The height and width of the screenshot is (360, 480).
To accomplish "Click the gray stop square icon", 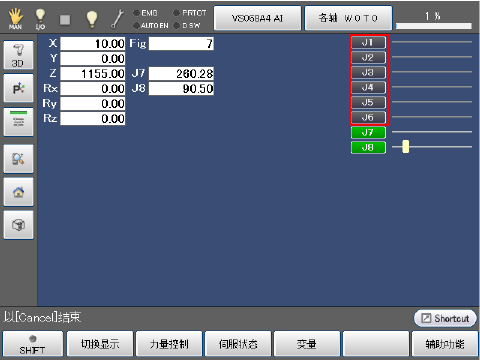I will tap(65, 20).
